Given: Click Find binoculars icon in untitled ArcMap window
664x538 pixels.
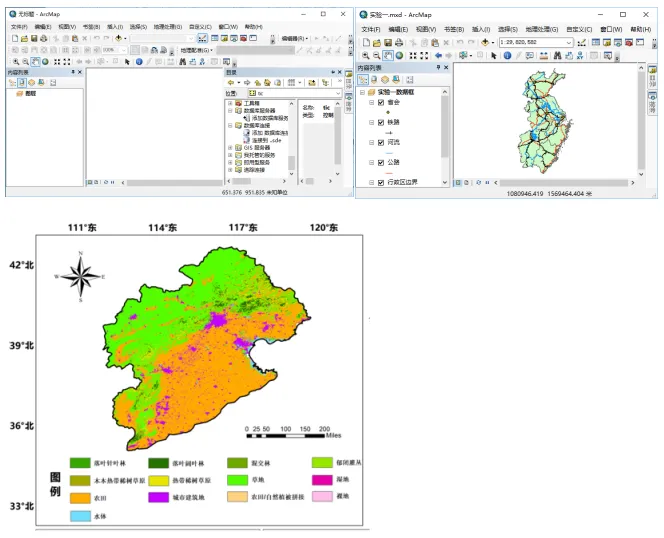Looking at the screenshot, I should click(x=183, y=62).
